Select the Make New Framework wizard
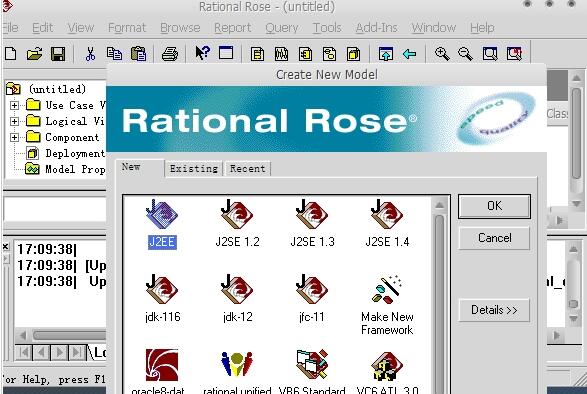587x394 pixels. [387, 306]
